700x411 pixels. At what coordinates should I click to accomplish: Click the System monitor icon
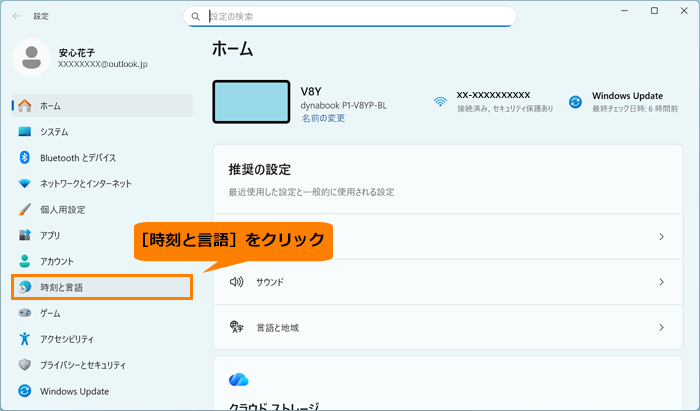pyautogui.click(x=25, y=132)
